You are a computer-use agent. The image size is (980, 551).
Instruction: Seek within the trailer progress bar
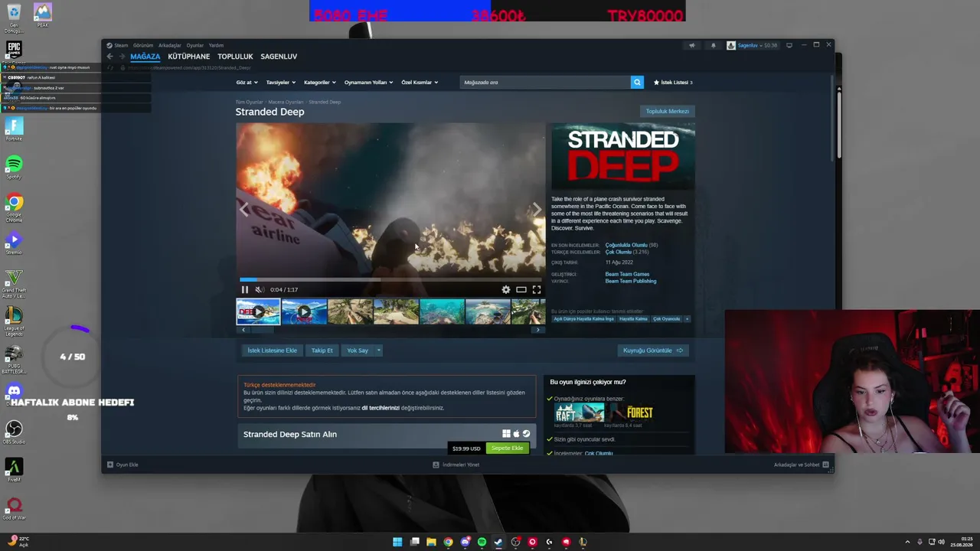(x=390, y=280)
